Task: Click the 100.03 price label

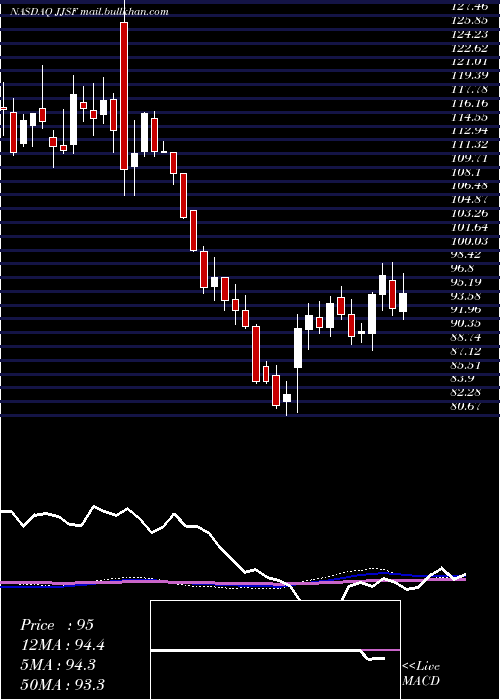Action: click(x=469, y=242)
